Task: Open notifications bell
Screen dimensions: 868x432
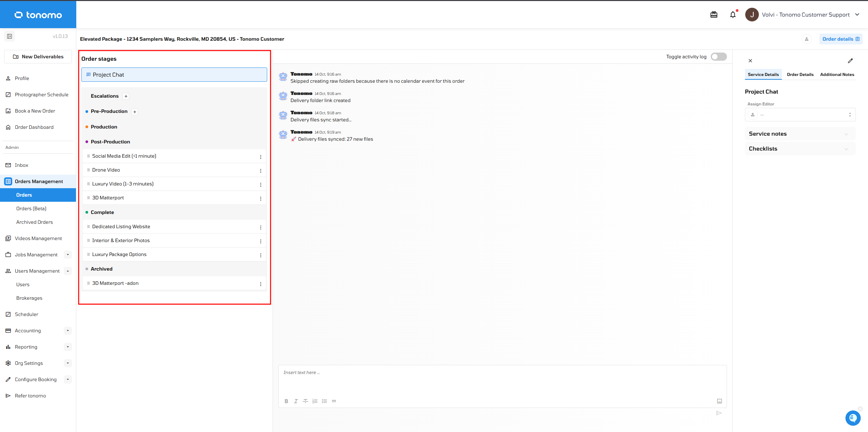Action: 733,15
